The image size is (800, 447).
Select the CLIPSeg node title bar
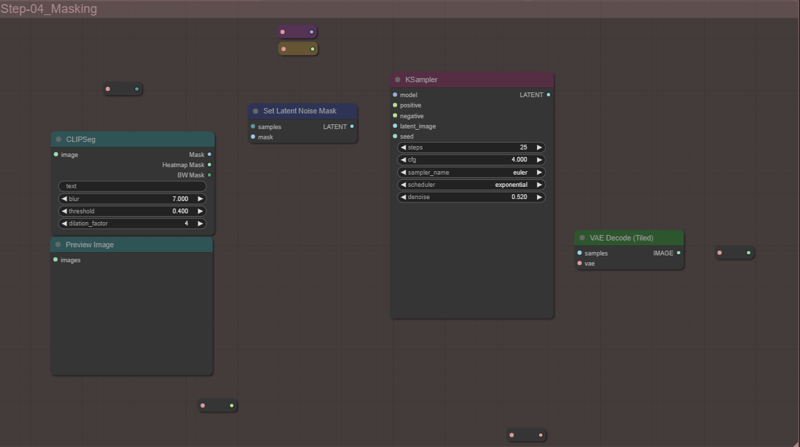coord(133,139)
